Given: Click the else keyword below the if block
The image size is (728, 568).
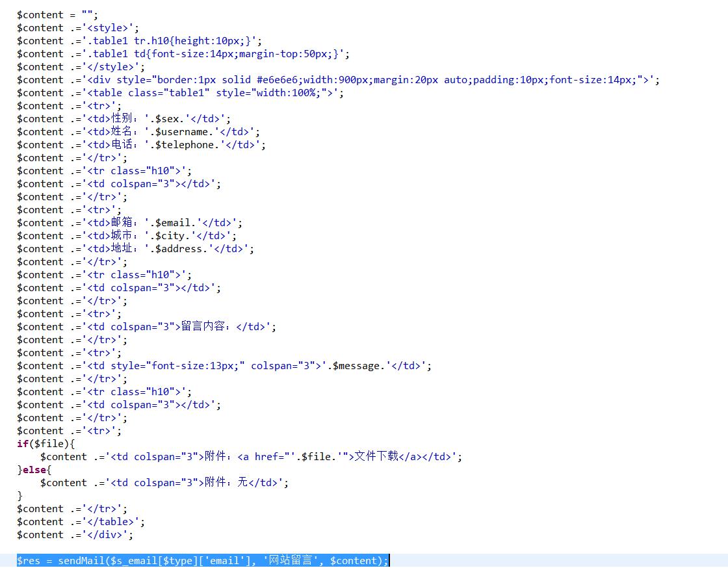Looking at the screenshot, I should pyautogui.click(x=32, y=469).
